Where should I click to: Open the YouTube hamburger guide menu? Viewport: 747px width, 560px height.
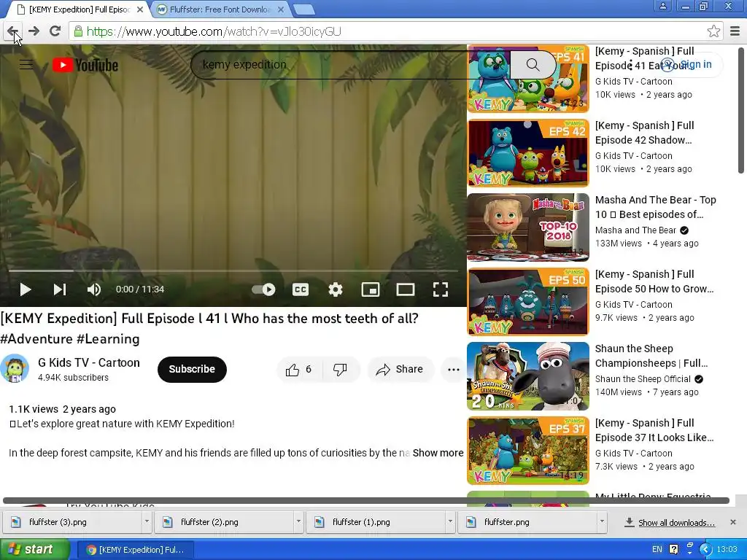tap(26, 64)
